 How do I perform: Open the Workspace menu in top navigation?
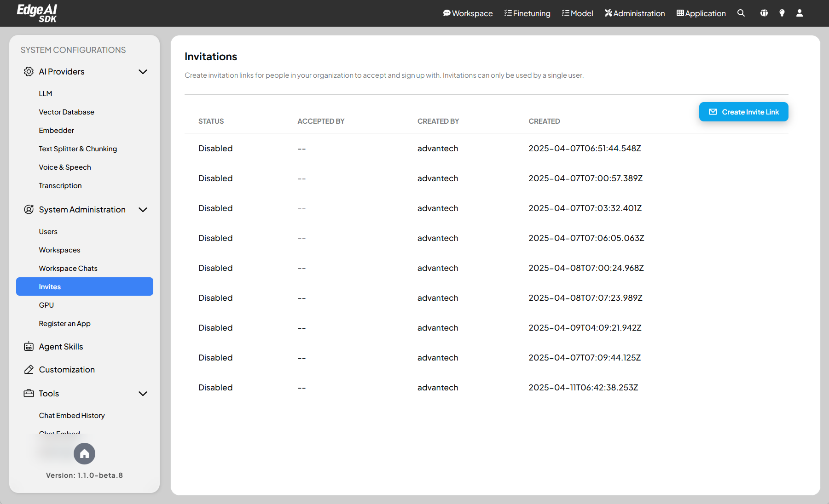(x=468, y=13)
